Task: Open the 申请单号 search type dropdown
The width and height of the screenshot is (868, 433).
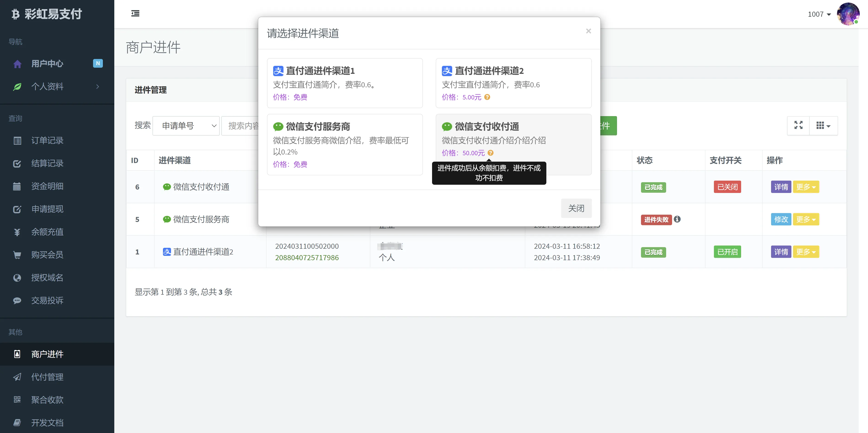Action: pos(186,126)
